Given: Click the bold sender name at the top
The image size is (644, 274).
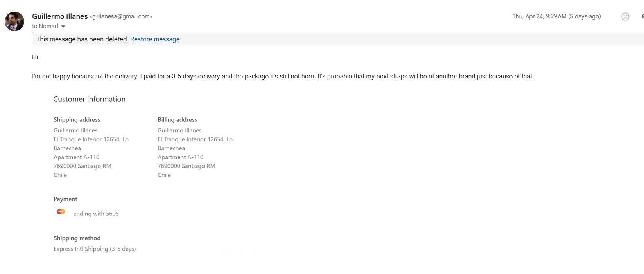Looking at the screenshot, I should tap(60, 16).
